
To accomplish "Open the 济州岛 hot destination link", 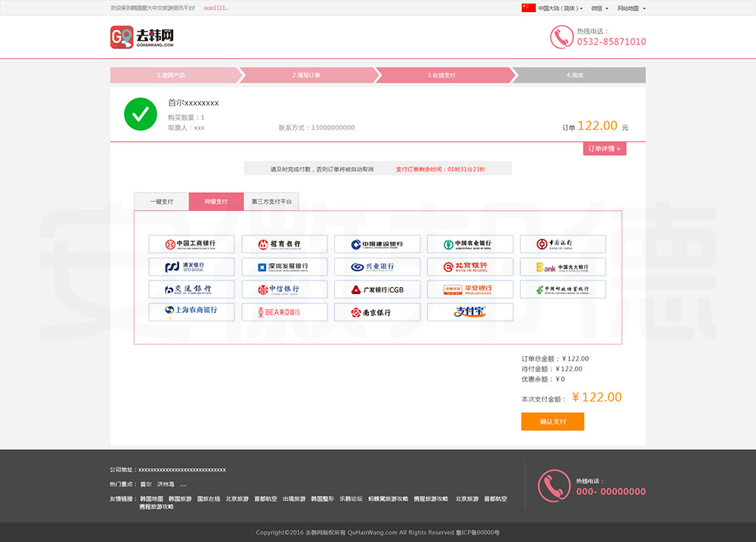I will pyautogui.click(x=166, y=484).
